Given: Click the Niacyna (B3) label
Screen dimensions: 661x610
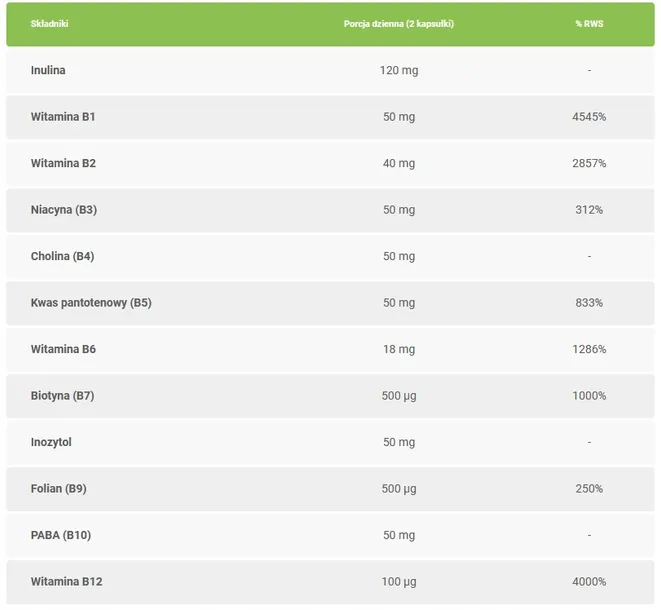Looking at the screenshot, I should coord(64,210).
